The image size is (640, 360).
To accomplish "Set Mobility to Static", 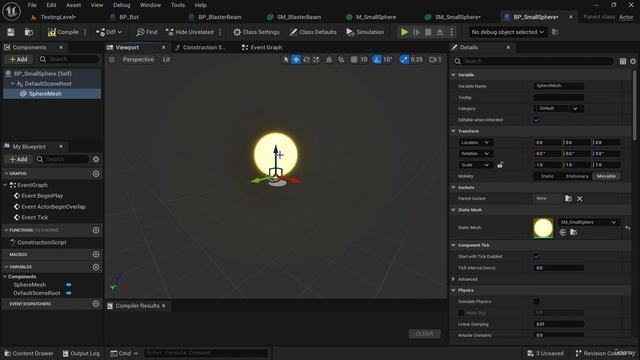I will click(x=547, y=176).
